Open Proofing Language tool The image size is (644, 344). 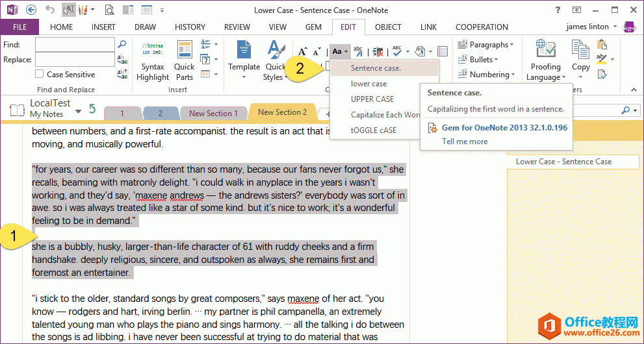coord(546,61)
